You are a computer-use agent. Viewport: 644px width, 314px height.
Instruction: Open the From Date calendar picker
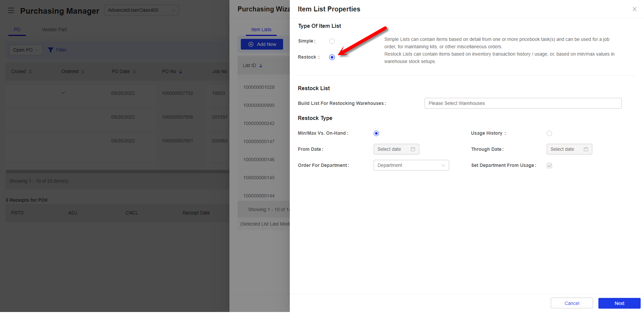413,149
